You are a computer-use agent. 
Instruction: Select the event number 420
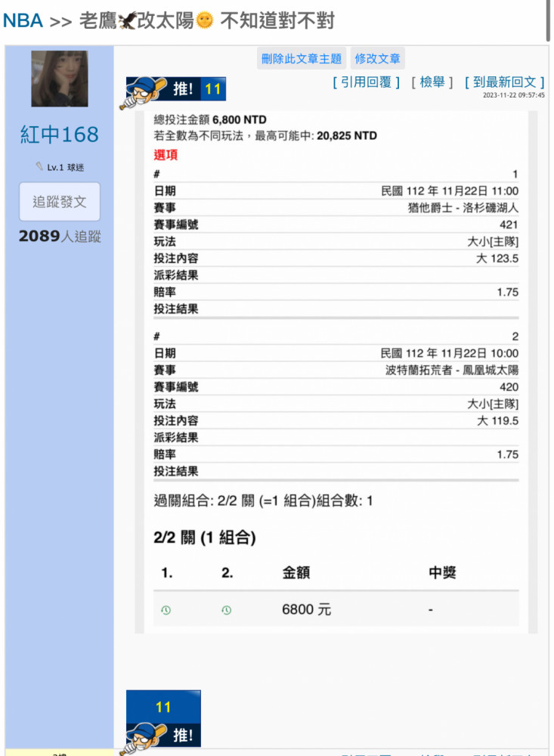coord(509,387)
